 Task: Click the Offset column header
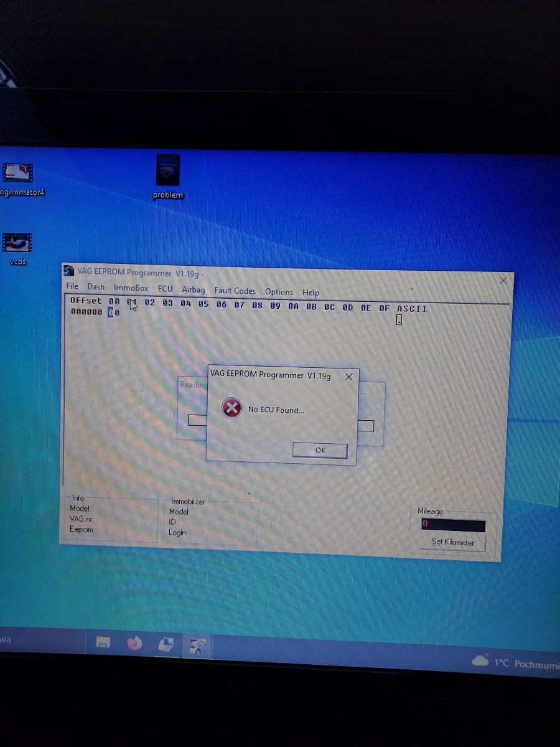tap(86, 301)
